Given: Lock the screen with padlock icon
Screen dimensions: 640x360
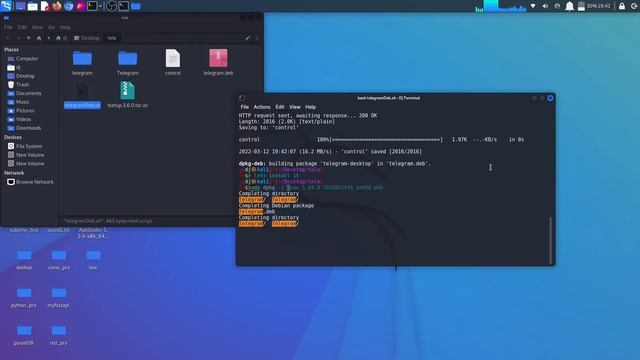Looking at the screenshot, I should (622, 6).
